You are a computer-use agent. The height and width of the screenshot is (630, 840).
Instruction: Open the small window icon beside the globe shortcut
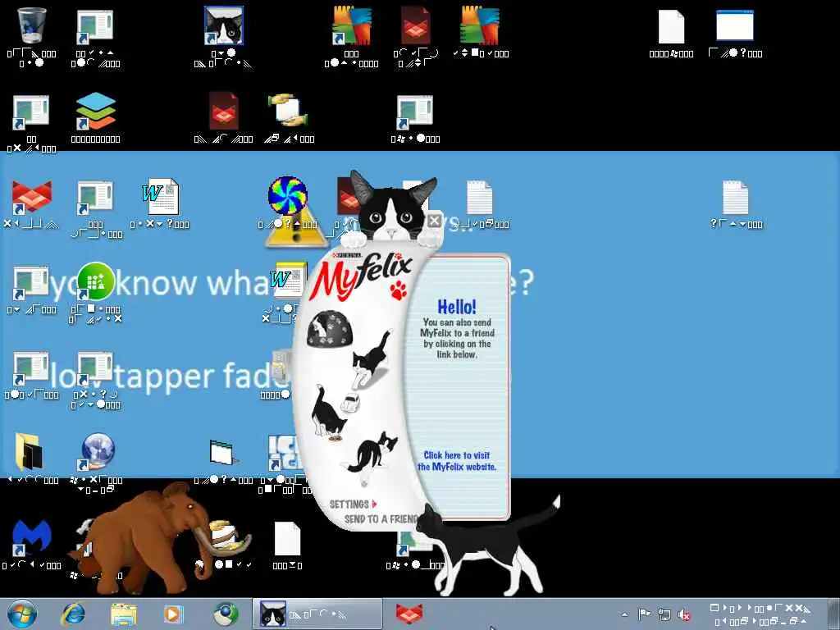(x=223, y=453)
